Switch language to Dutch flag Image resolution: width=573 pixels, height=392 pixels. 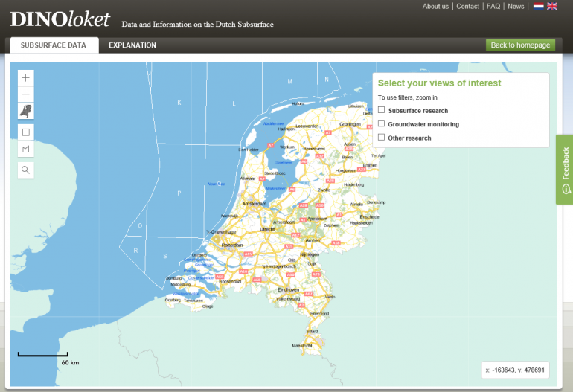538,6
